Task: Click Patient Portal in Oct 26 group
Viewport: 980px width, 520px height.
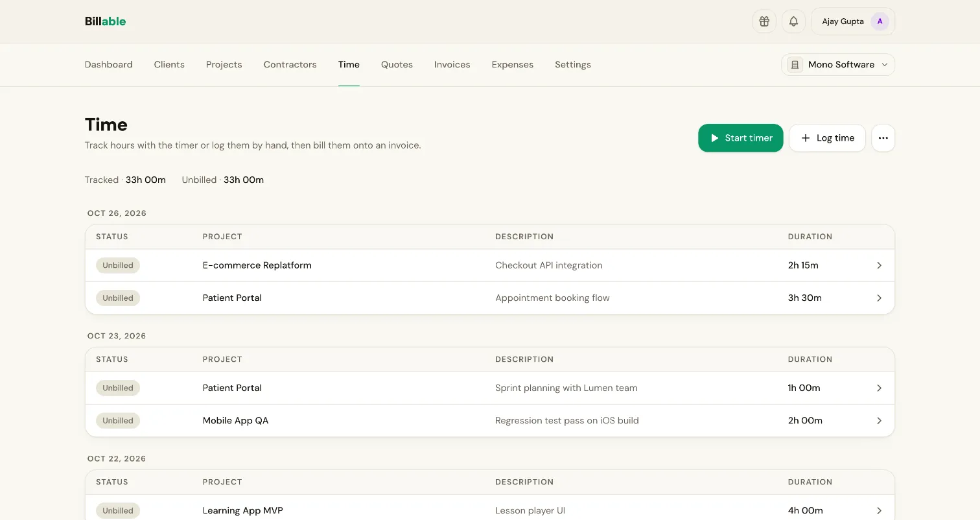Action: (x=232, y=298)
